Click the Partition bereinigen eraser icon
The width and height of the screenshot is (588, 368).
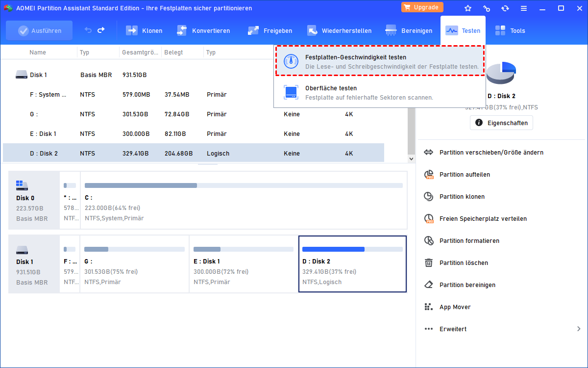pyautogui.click(x=429, y=285)
